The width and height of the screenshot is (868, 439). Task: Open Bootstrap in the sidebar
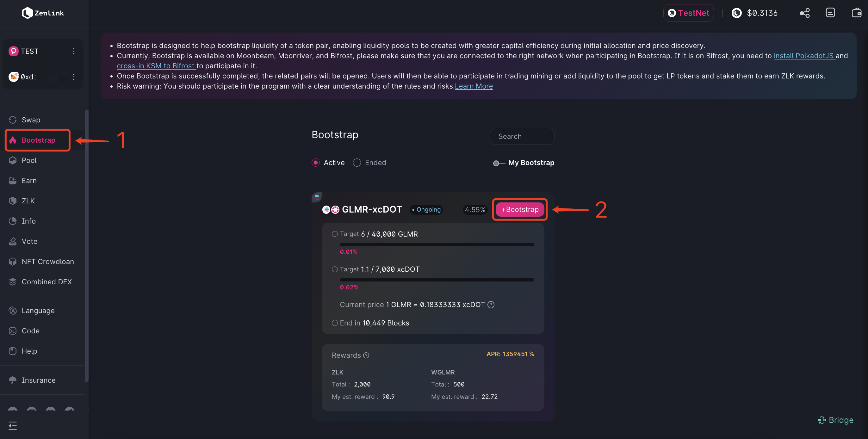point(38,140)
